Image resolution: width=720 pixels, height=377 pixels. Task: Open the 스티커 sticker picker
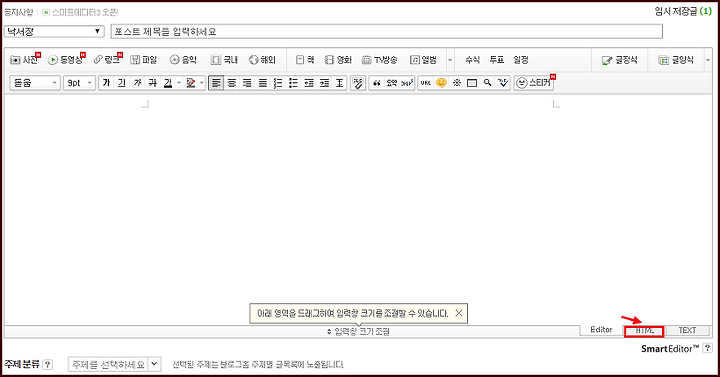coord(534,83)
